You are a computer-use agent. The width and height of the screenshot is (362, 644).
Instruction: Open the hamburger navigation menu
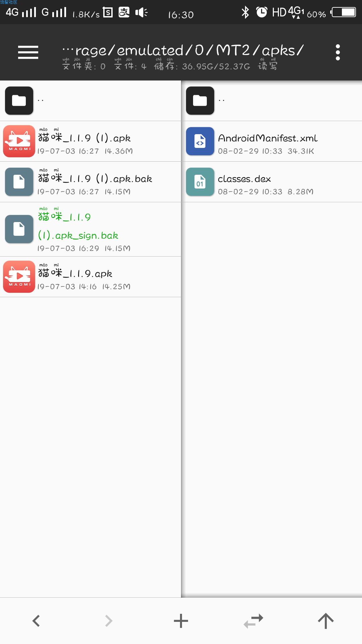click(28, 52)
